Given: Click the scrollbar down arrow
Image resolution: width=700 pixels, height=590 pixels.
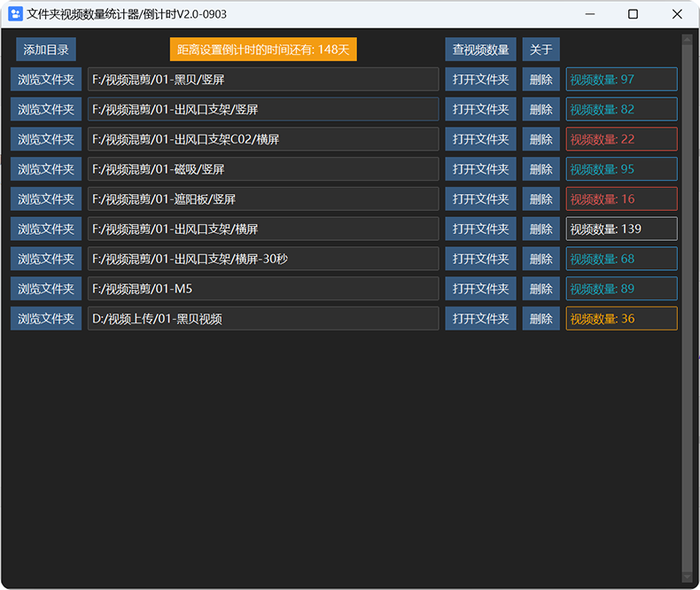Looking at the screenshot, I should click(x=687, y=578).
